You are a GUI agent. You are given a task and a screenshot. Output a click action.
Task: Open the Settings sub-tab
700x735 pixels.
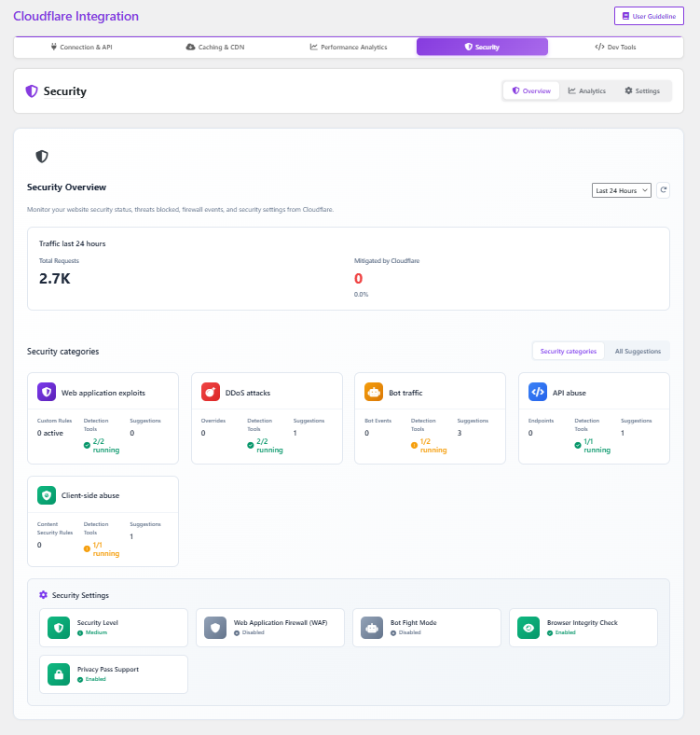pos(642,90)
